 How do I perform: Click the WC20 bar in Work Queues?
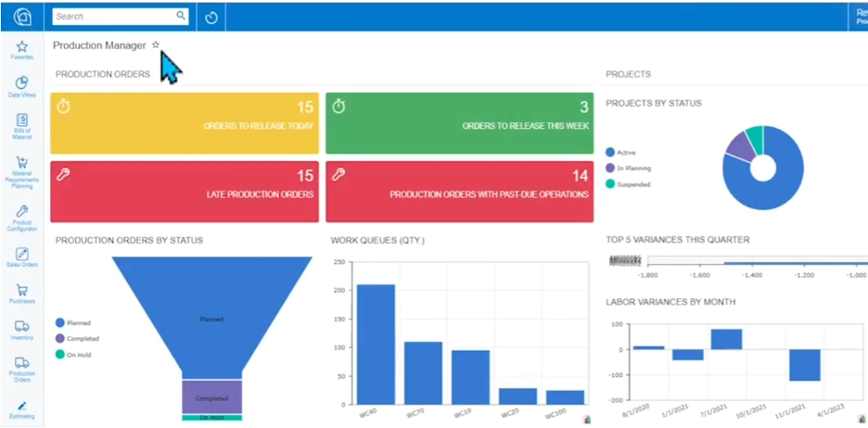pyautogui.click(x=517, y=396)
